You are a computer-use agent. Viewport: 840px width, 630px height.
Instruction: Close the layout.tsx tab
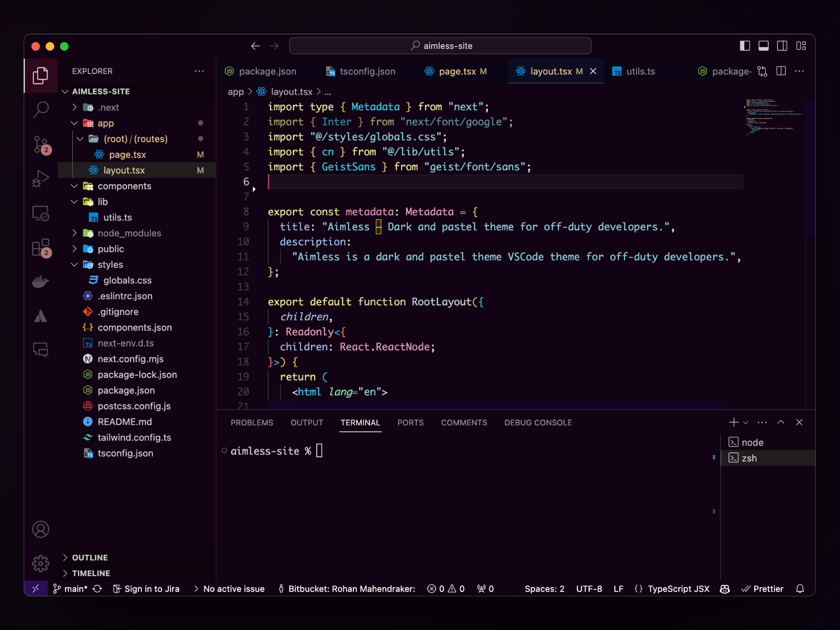point(593,71)
